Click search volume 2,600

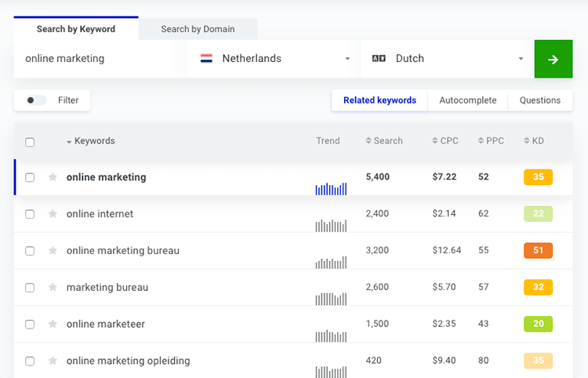pos(377,287)
